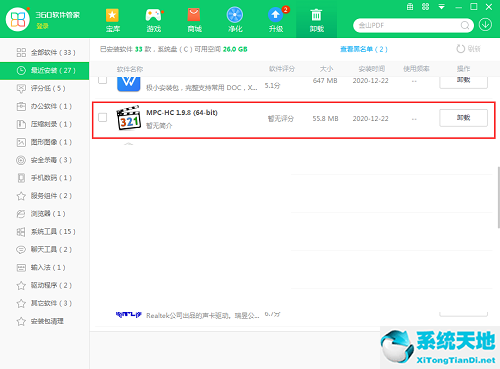Open the 游戏 games tab

coord(154,20)
